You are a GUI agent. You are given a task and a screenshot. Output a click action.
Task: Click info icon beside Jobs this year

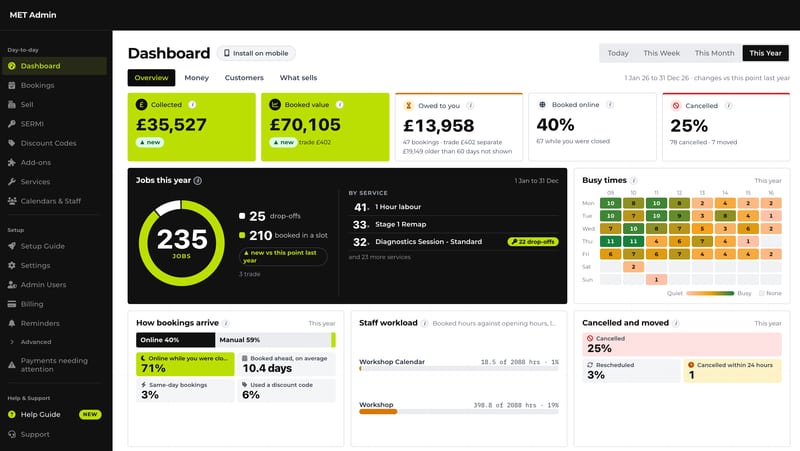click(x=197, y=181)
